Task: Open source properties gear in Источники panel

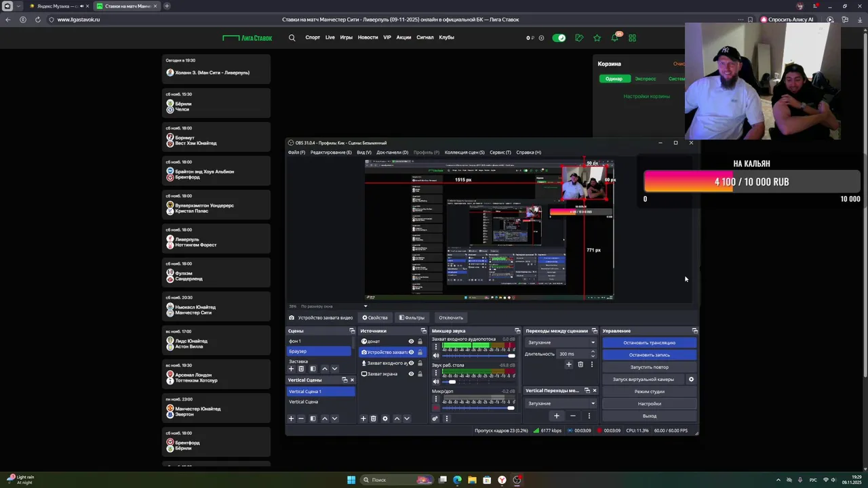Action: 385,418
